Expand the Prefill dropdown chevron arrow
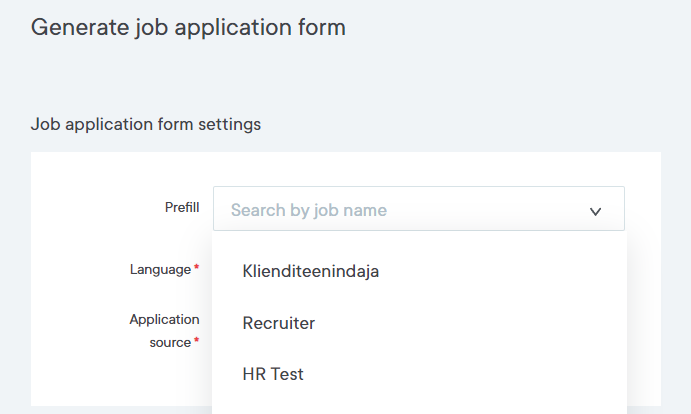This screenshot has height=414, width=691. 595,211
